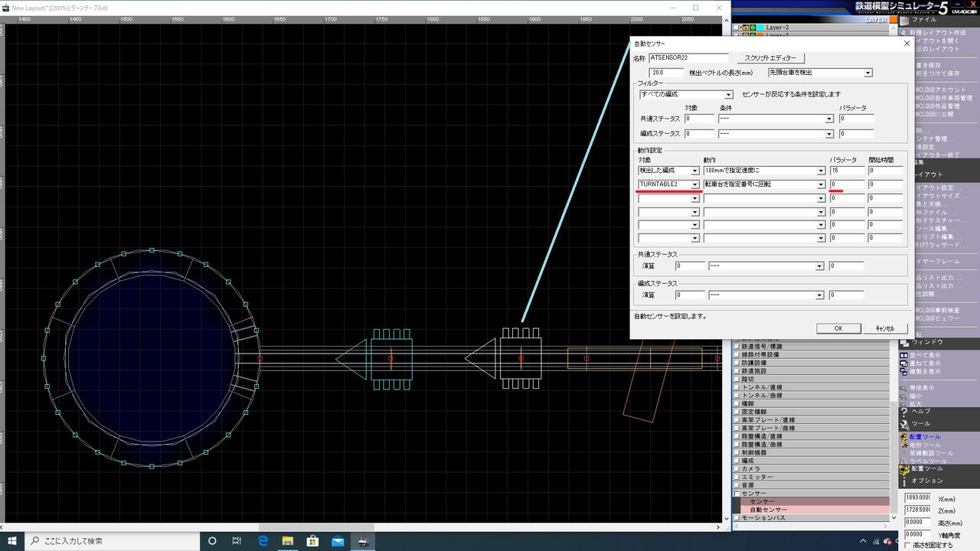Check the 橋脚 category checkbox
Screen dimensions: 980x551
pyautogui.click(x=737, y=403)
